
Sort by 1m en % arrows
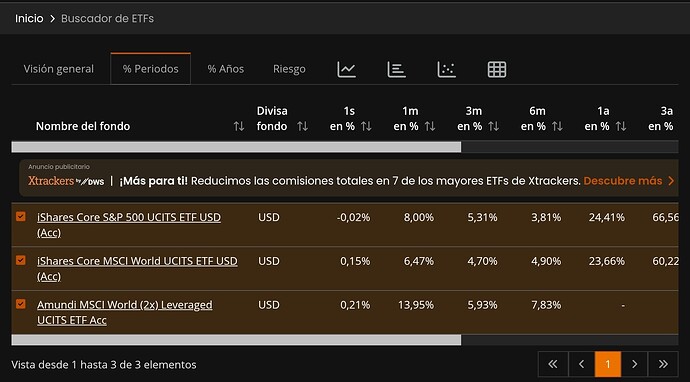[x=430, y=127]
